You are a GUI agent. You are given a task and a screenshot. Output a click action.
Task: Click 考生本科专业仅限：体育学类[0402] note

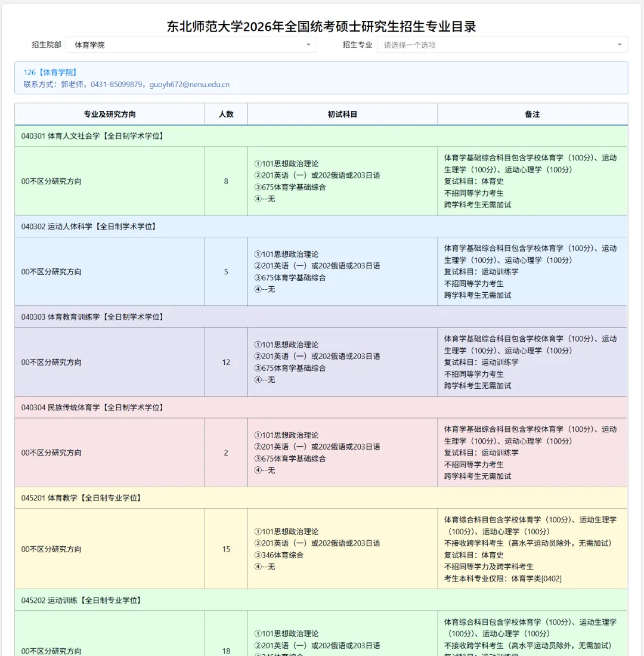pyautogui.click(x=503, y=578)
